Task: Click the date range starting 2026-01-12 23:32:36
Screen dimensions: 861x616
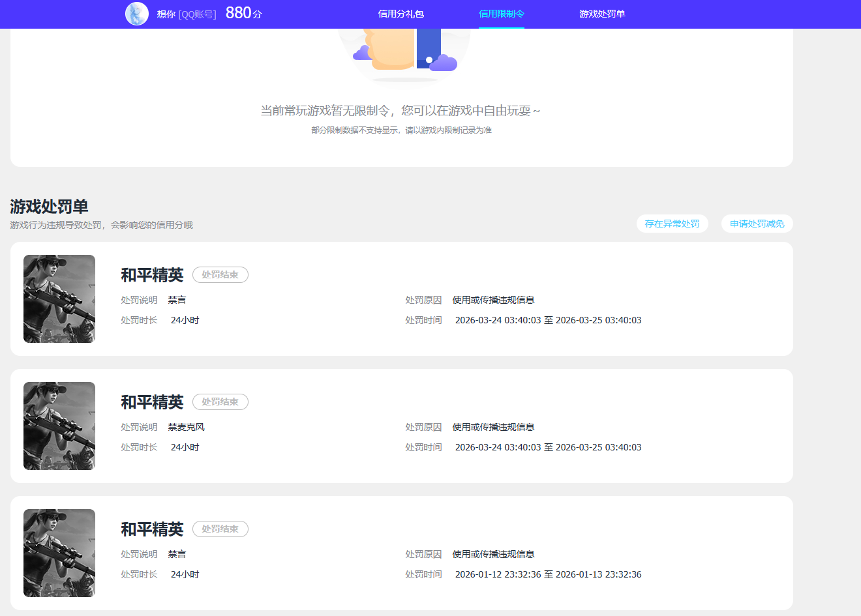Action: (548, 574)
